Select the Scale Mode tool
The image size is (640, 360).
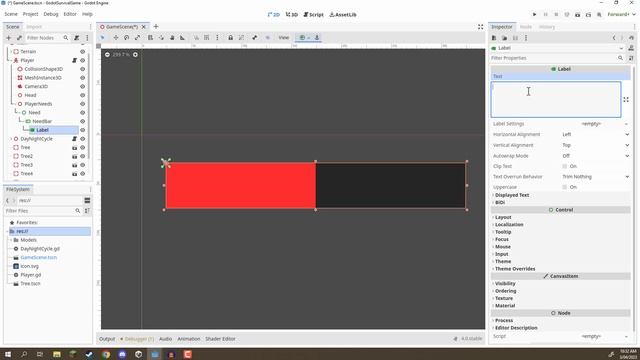click(138, 38)
